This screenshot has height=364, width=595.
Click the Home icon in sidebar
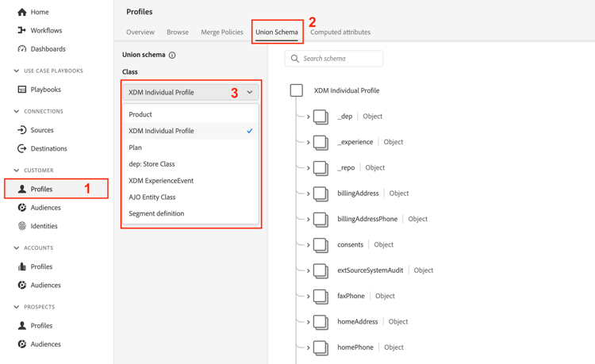click(22, 12)
